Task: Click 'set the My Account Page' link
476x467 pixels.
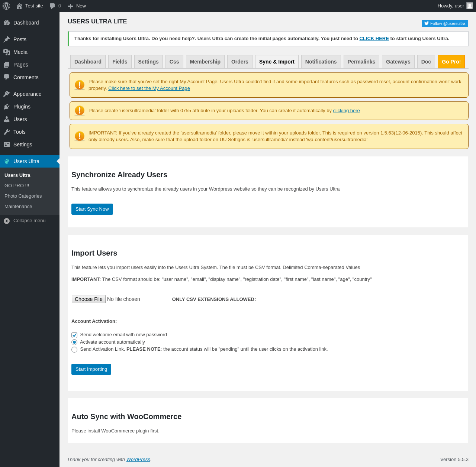Action: [149, 88]
